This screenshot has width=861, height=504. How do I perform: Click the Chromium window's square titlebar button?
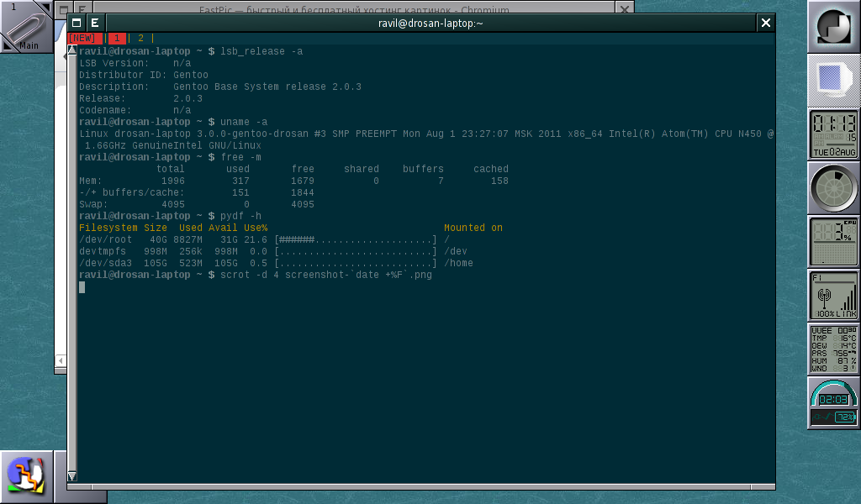63,9
